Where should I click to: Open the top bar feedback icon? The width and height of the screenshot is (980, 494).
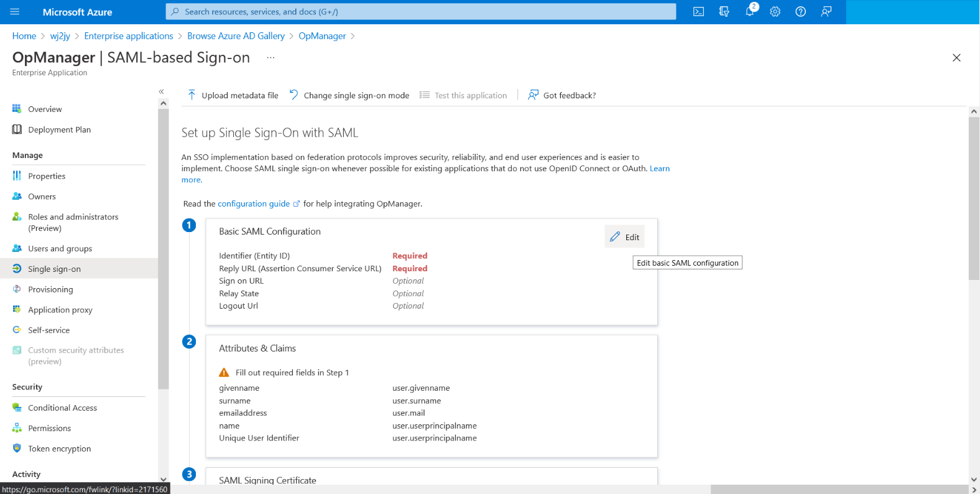pos(826,12)
